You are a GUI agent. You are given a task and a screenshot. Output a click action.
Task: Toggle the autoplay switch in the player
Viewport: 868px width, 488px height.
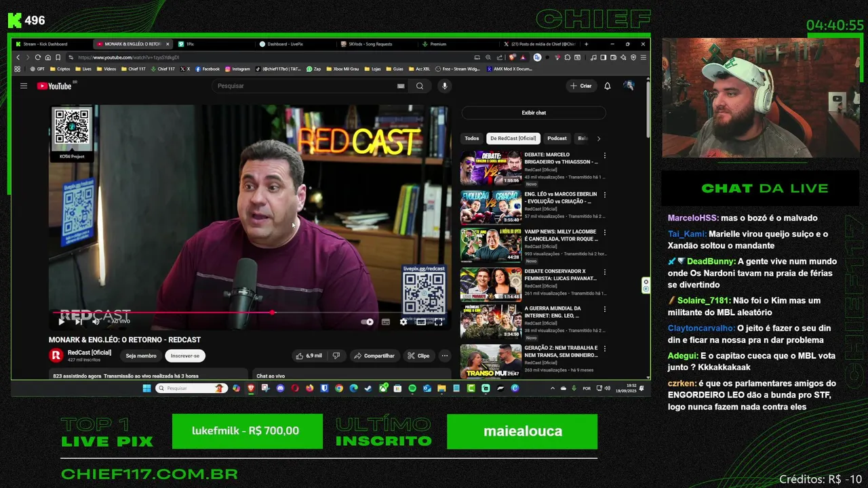368,322
